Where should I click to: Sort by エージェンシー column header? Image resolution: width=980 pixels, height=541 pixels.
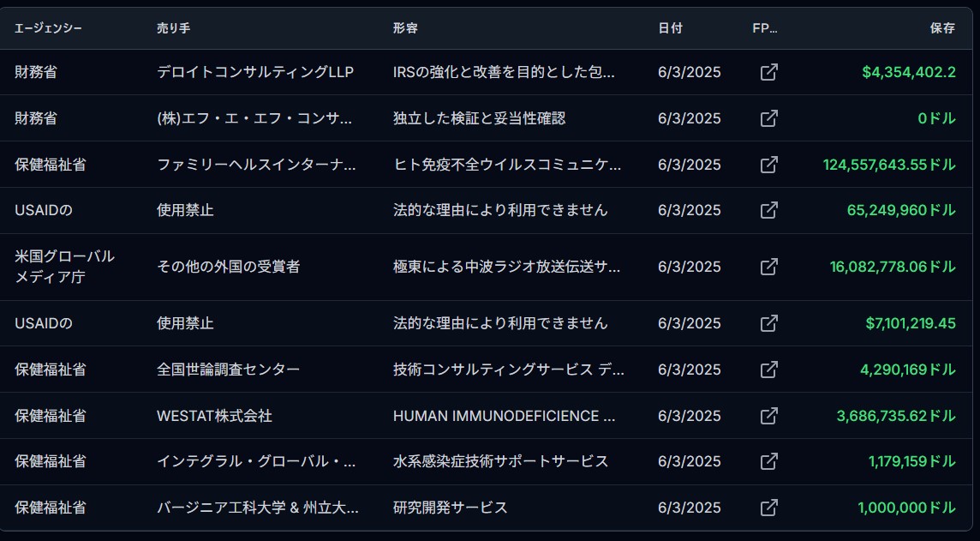click(x=48, y=28)
